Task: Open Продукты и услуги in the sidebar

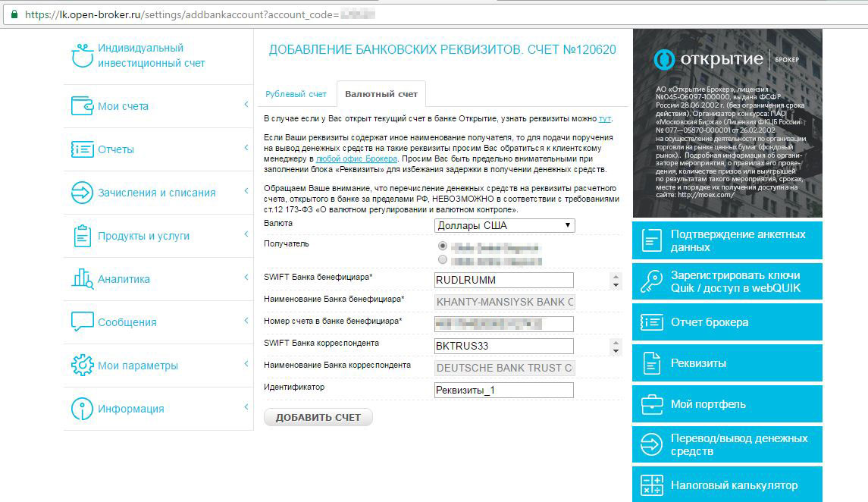Action: click(143, 236)
